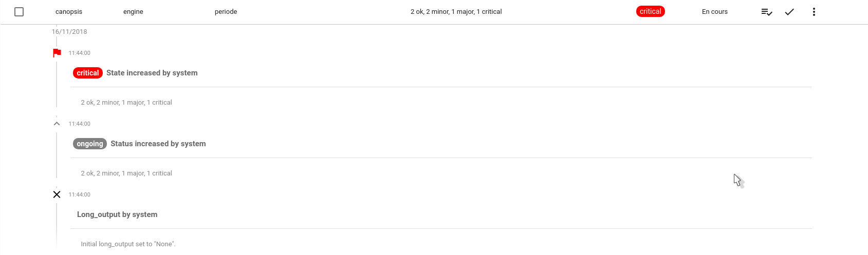
Task: Click the list-check icon
Action: click(x=767, y=12)
